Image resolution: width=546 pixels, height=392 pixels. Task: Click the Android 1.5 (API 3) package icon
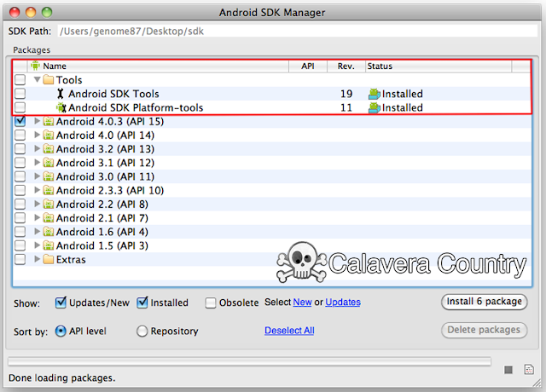coord(49,245)
